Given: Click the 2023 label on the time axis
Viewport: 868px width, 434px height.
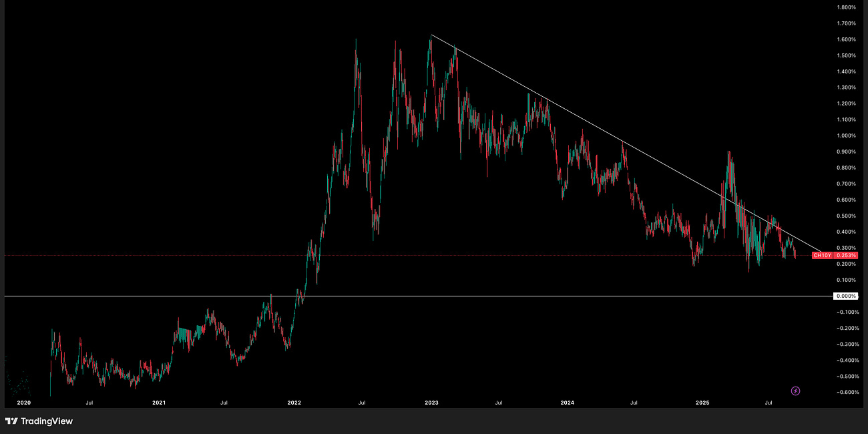Looking at the screenshot, I should (x=431, y=403).
